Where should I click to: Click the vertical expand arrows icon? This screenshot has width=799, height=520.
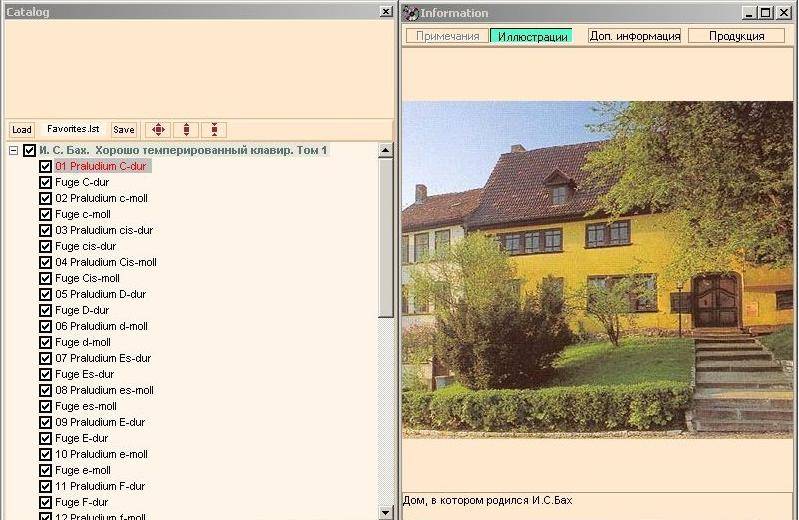point(187,129)
